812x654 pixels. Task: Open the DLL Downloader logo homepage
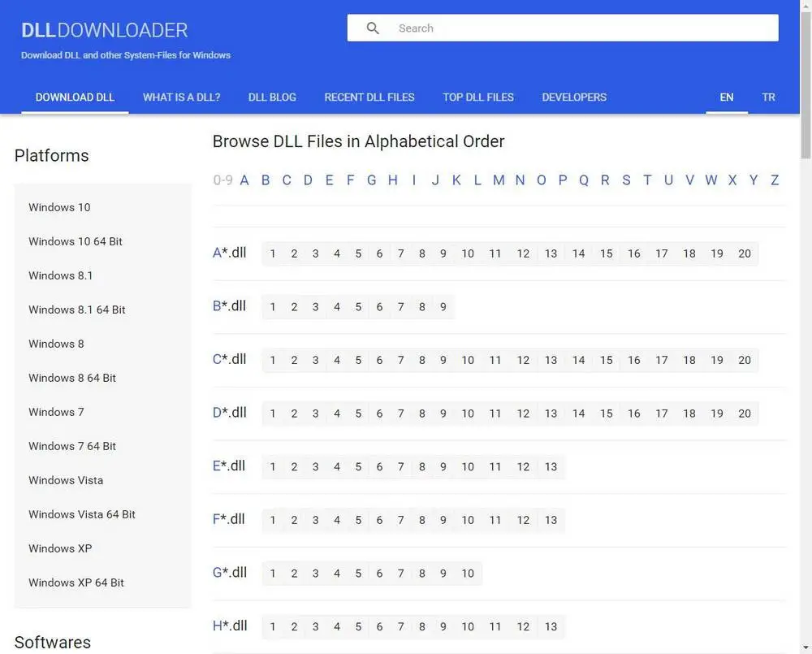(105, 30)
